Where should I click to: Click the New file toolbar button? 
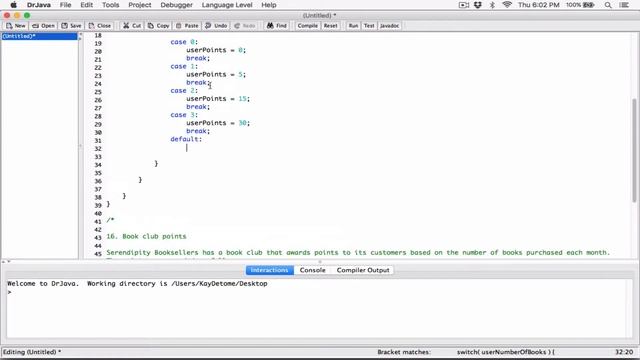point(16,26)
